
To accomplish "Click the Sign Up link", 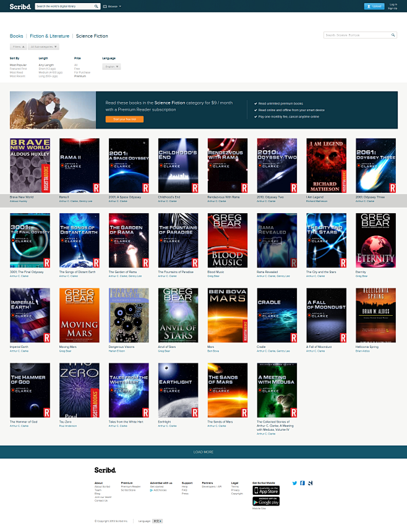I will 392,8.
